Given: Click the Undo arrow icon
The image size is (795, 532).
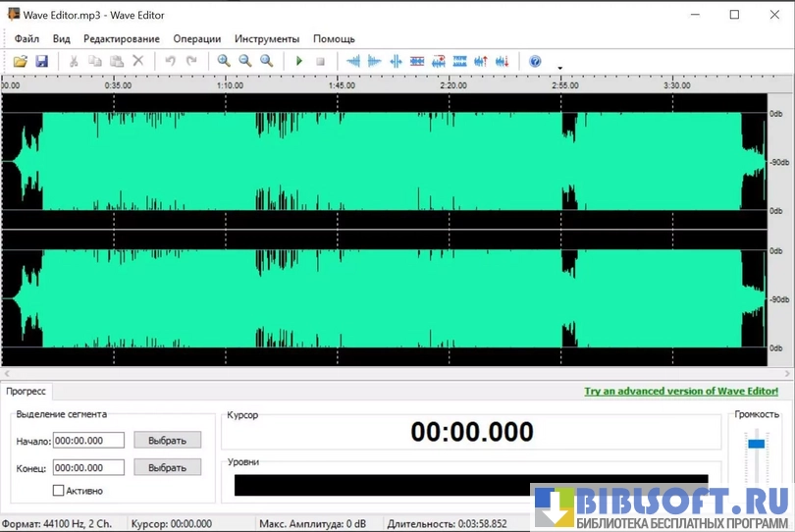Looking at the screenshot, I should pyautogui.click(x=170, y=61).
